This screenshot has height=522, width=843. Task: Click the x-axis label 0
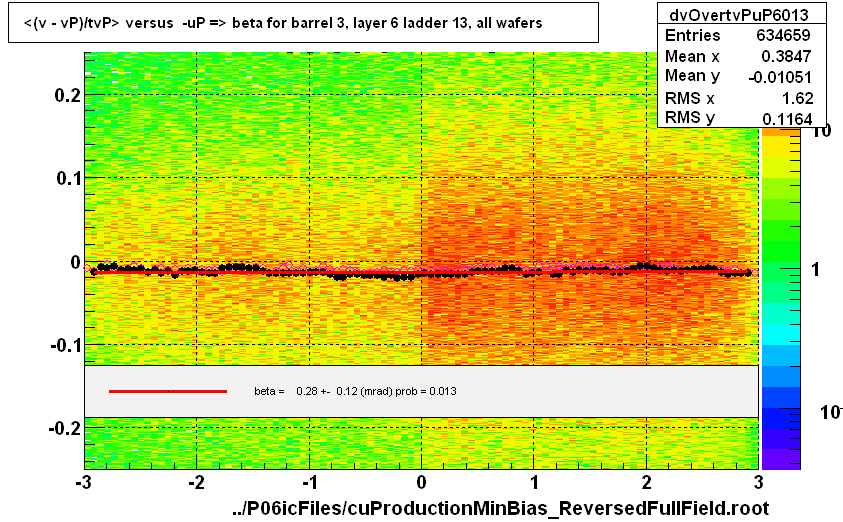tap(422, 482)
